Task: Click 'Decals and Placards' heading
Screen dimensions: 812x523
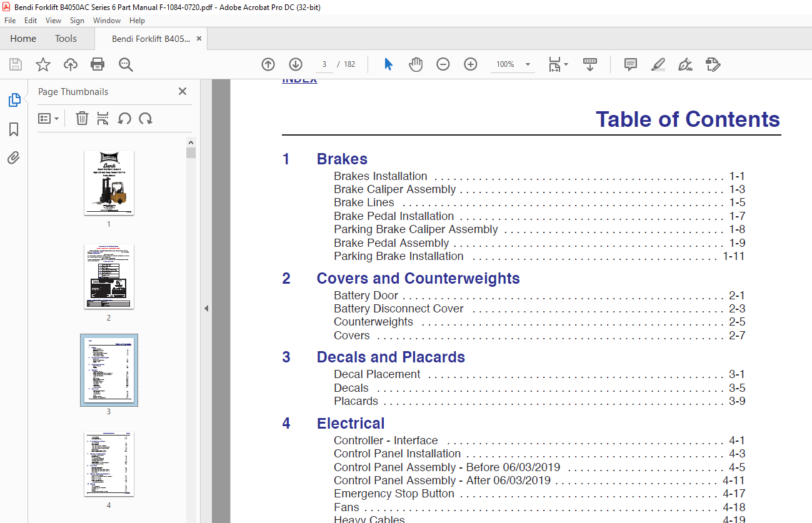Action: click(x=391, y=357)
